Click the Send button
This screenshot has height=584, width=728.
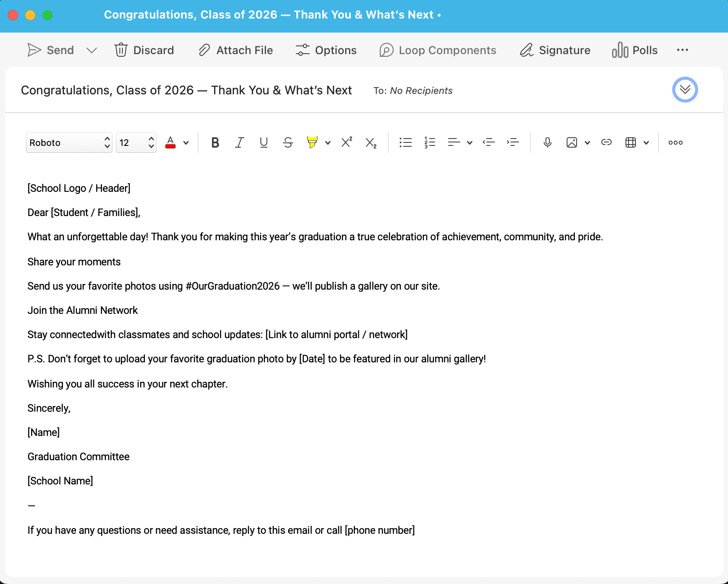(50, 50)
